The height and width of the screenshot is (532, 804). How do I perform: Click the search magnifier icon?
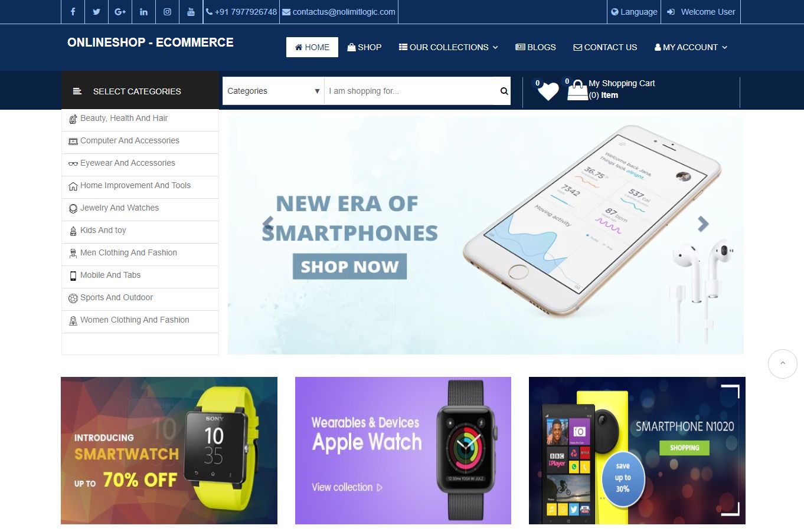point(504,91)
